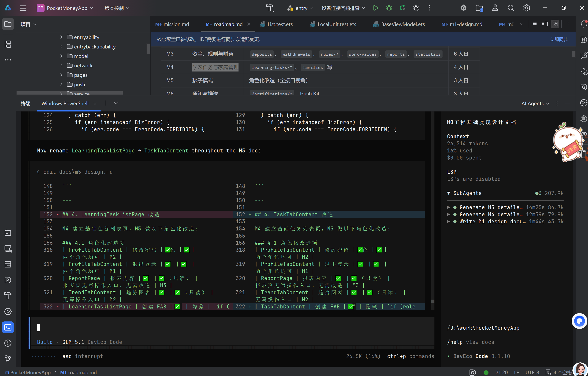This screenshot has height=376, width=588.
Task: Open the notifications bell with red dot
Action: tap(584, 24)
